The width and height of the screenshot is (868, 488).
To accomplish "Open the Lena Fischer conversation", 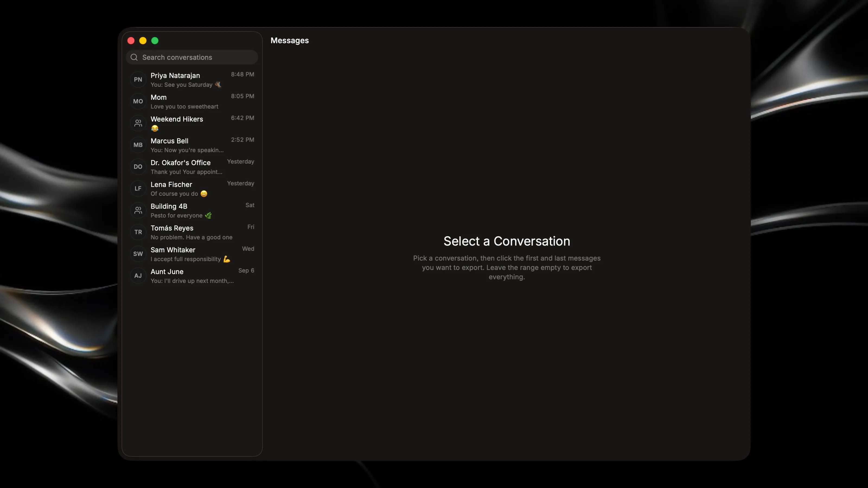I will coord(192,189).
